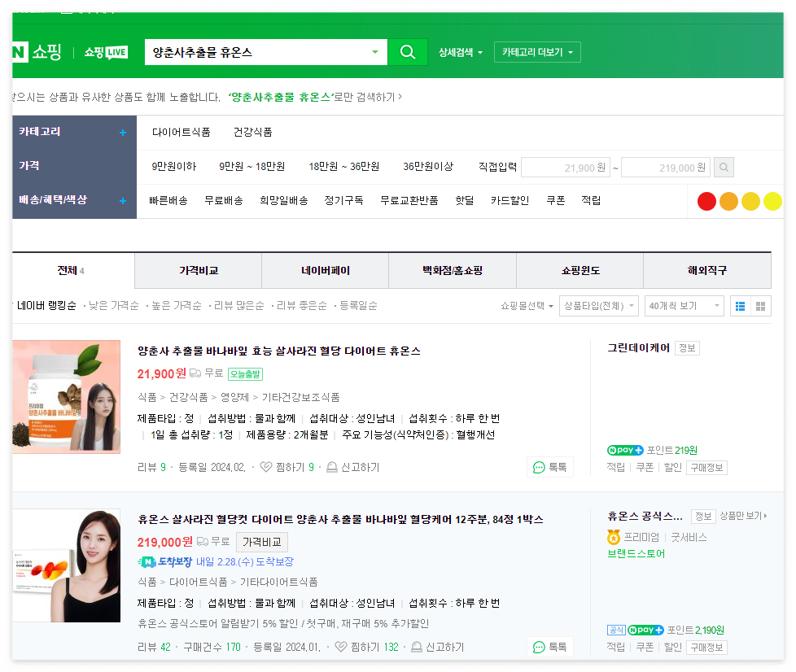Open first product thumbnail with orange bottle
This screenshot has width=796, height=672.
tap(67, 397)
